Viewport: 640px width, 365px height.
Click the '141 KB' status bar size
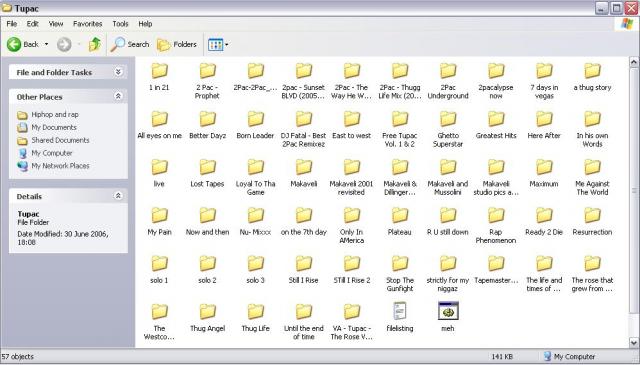tap(502, 356)
